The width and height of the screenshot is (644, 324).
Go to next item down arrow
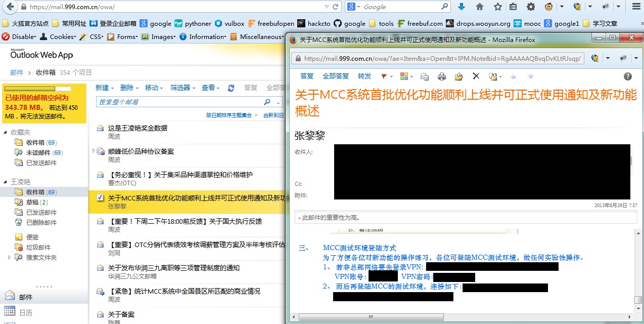[530, 76]
